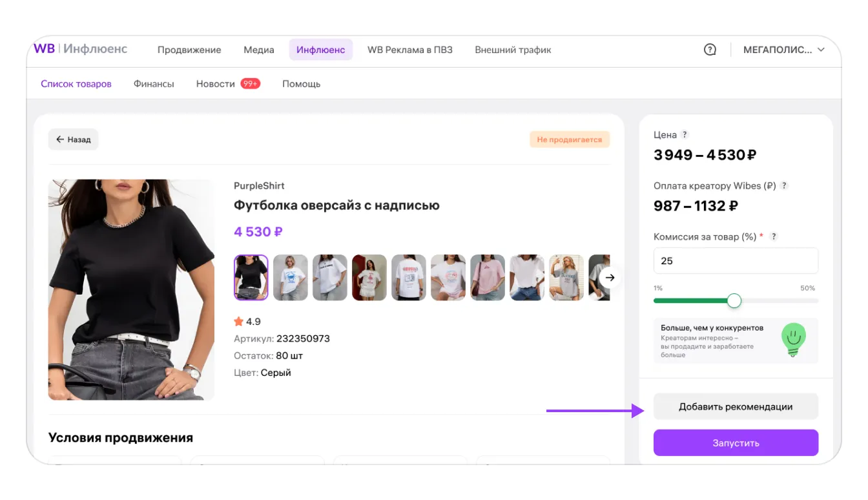Open the Продвижение menu item

(189, 50)
